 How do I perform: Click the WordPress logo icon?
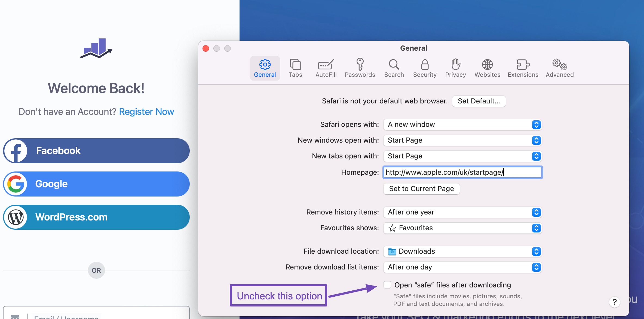click(16, 217)
